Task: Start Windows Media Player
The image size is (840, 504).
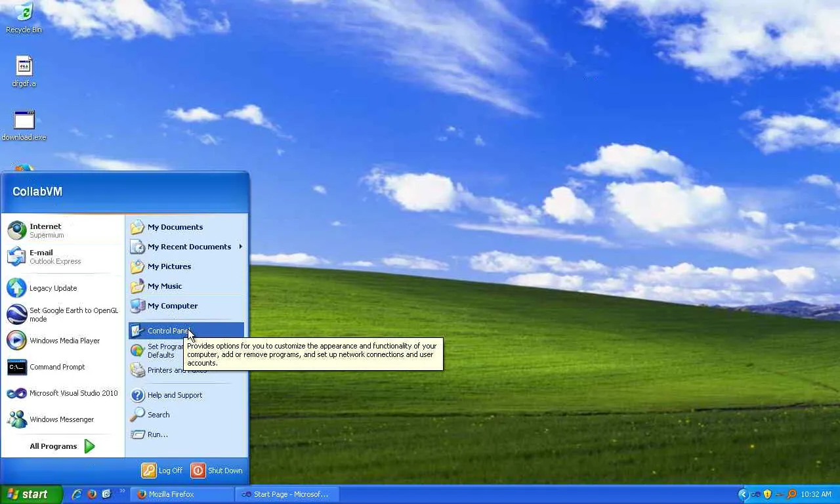Action: point(62,341)
